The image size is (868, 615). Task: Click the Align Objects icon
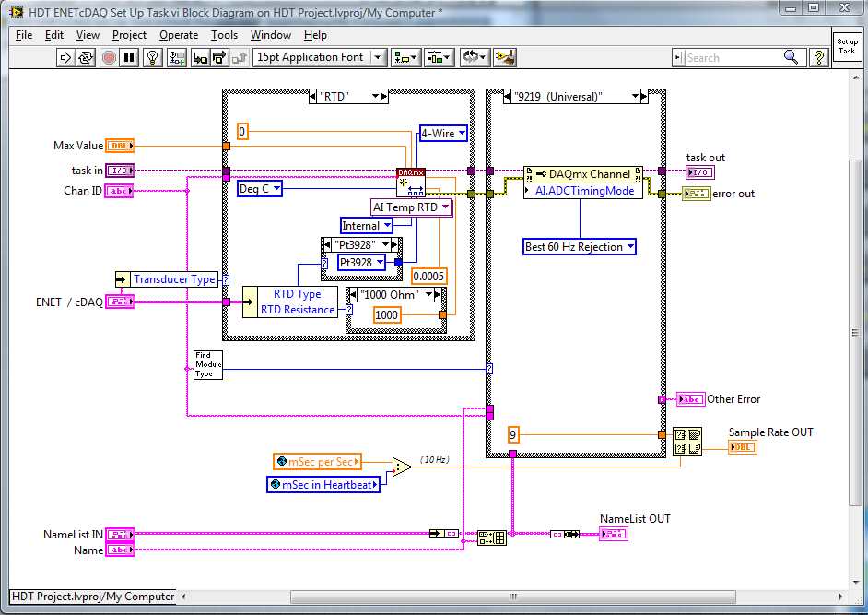405,57
